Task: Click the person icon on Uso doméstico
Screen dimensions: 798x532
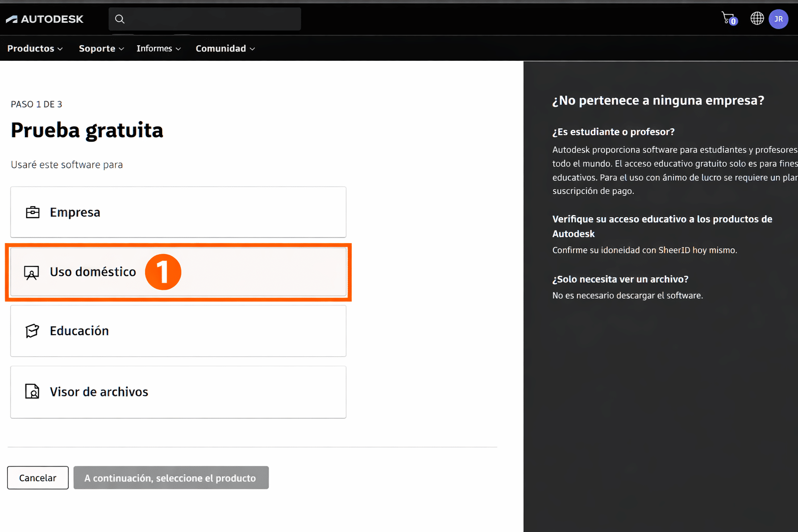Action: (32, 272)
